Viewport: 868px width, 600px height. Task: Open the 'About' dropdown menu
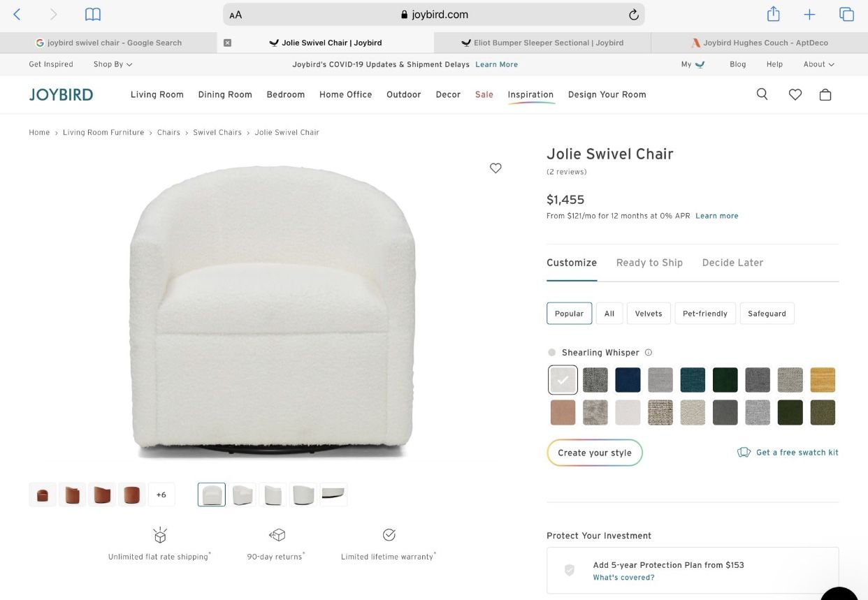(x=818, y=64)
